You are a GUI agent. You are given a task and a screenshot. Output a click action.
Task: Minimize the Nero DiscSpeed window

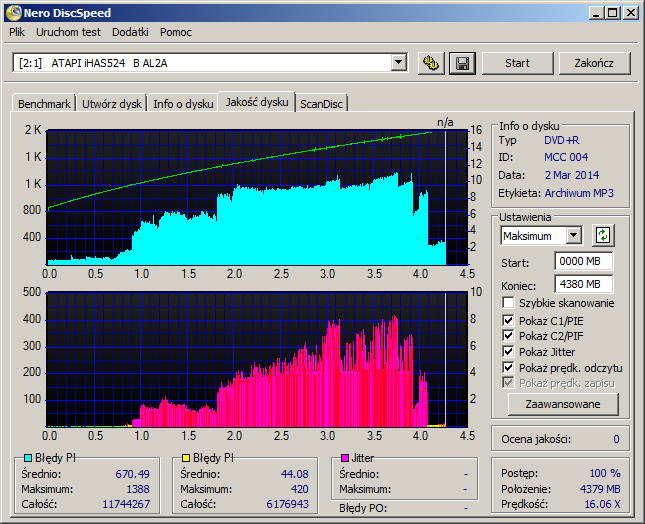[x=596, y=13]
